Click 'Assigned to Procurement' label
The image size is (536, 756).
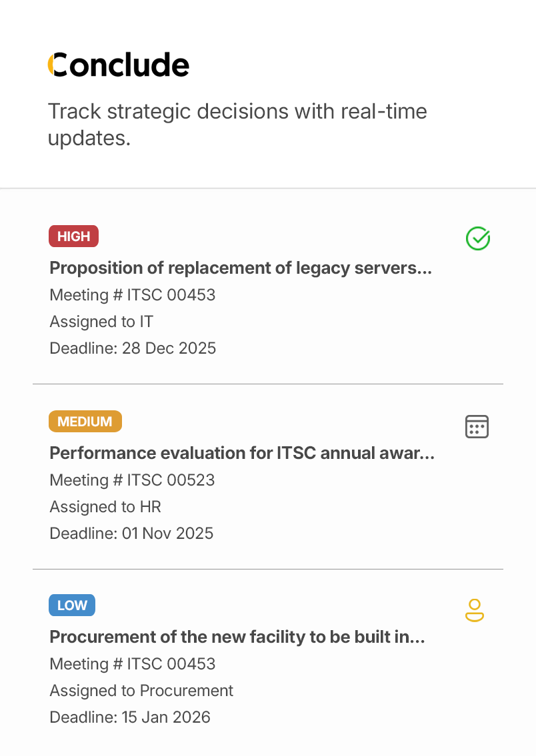click(141, 691)
